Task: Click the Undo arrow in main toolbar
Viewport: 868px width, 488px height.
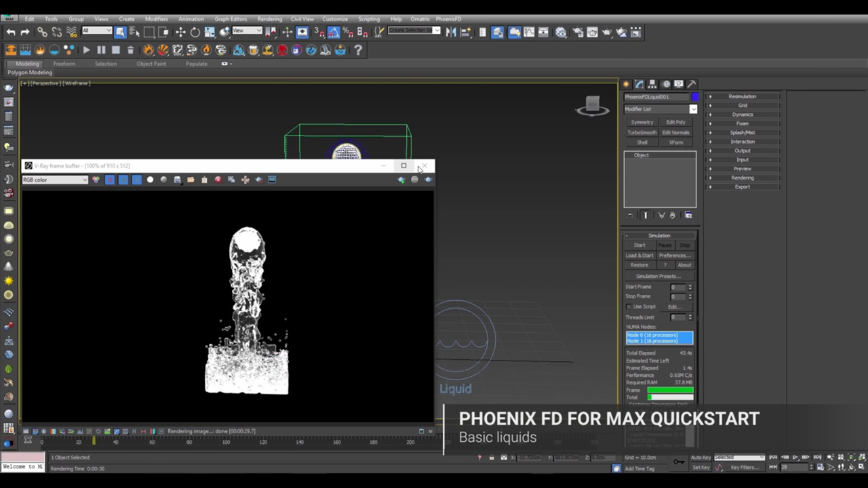Action: (11, 32)
